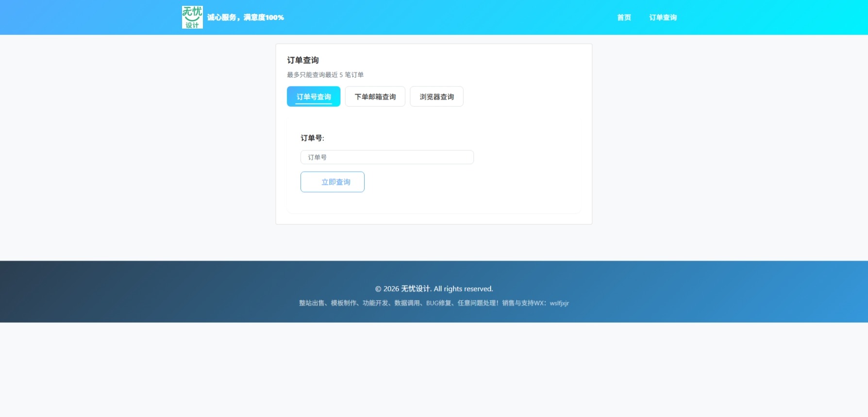
Task: Click the 无忧设计 name in the footer copyright
Action: [x=416, y=289]
